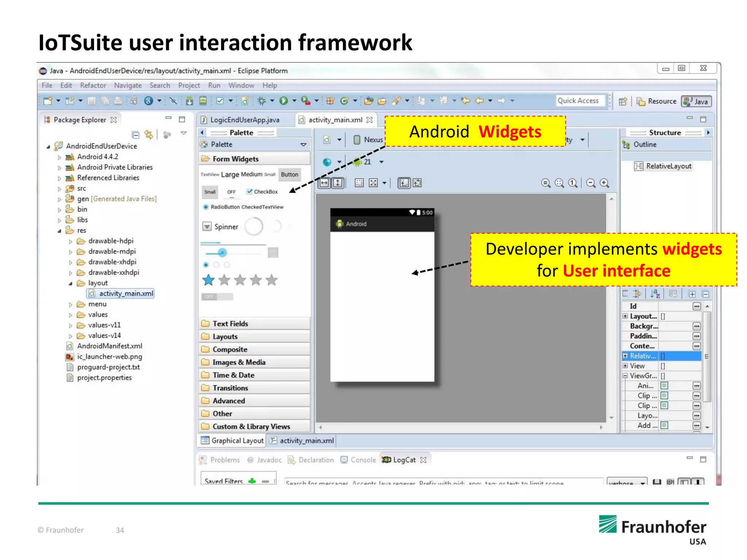Select the CheckBox widget in palette
Screen dimensions: 747x560
pyautogui.click(x=262, y=192)
